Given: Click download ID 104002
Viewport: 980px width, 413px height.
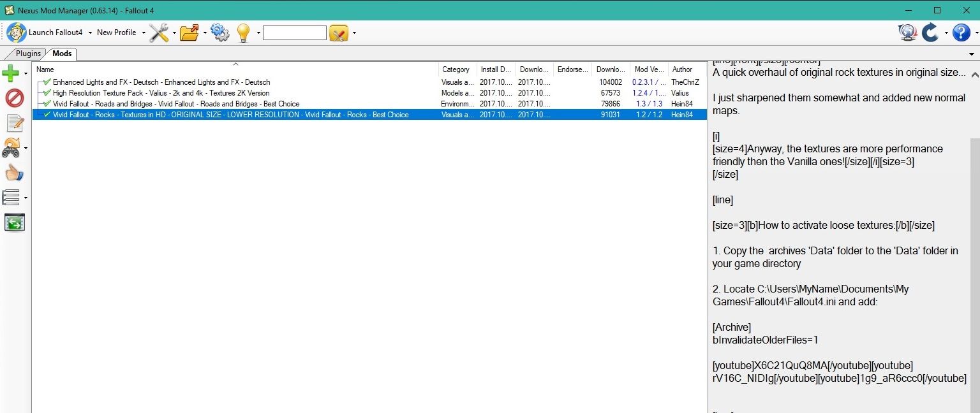Looking at the screenshot, I should pyautogui.click(x=611, y=82).
